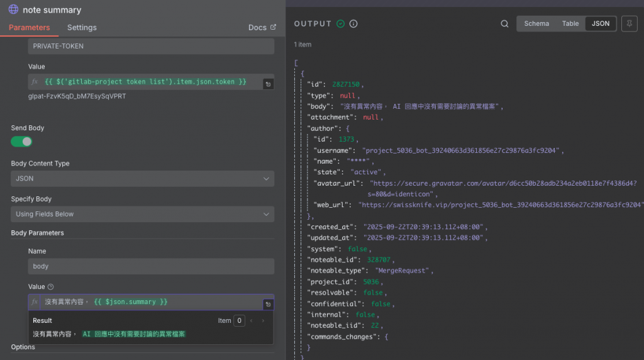Select the JSON output view

click(x=601, y=24)
